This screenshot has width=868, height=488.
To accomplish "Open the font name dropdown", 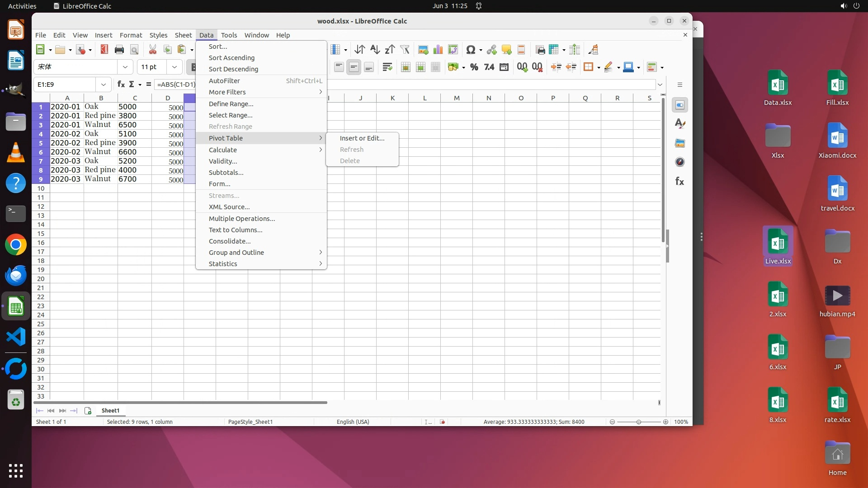I will 125,67.
